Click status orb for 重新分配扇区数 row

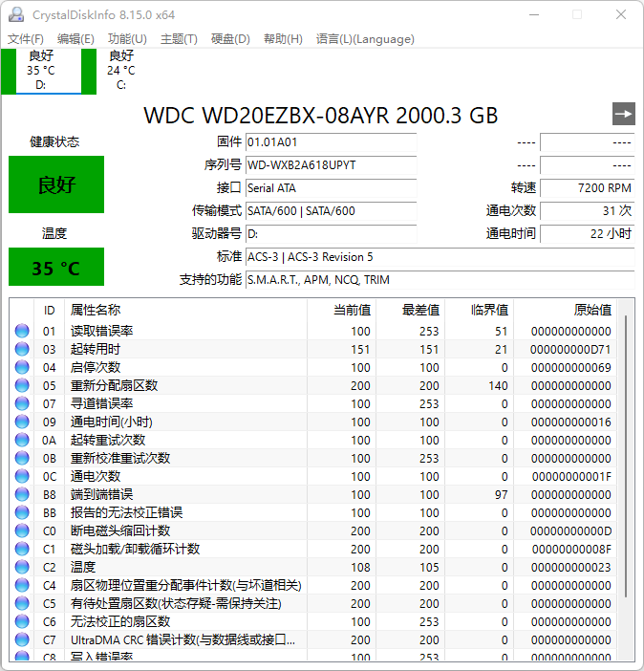click(22, 385)
